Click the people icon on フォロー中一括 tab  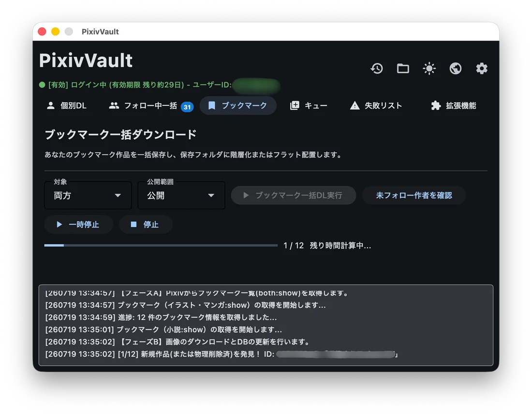tap(114, 106)
